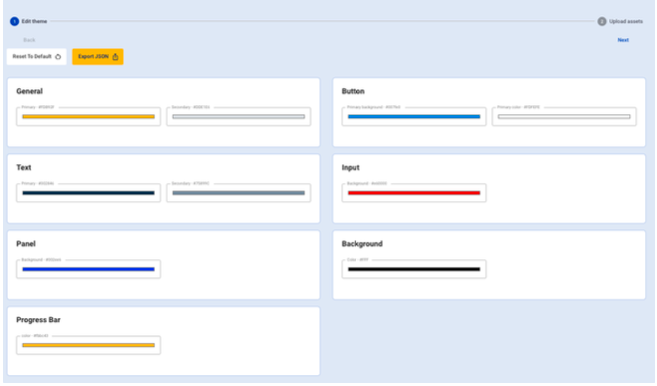Select step two Upload assets circle

tap(602, 21)
